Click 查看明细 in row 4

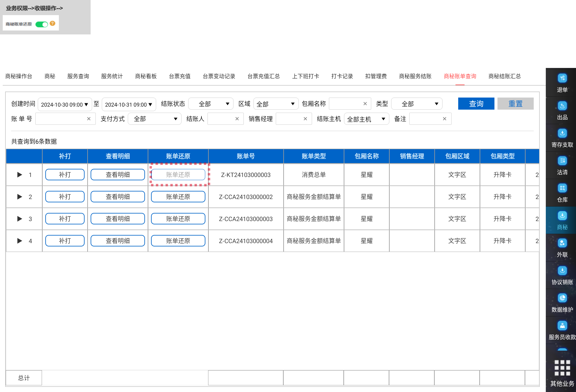[x=118, y=241]
